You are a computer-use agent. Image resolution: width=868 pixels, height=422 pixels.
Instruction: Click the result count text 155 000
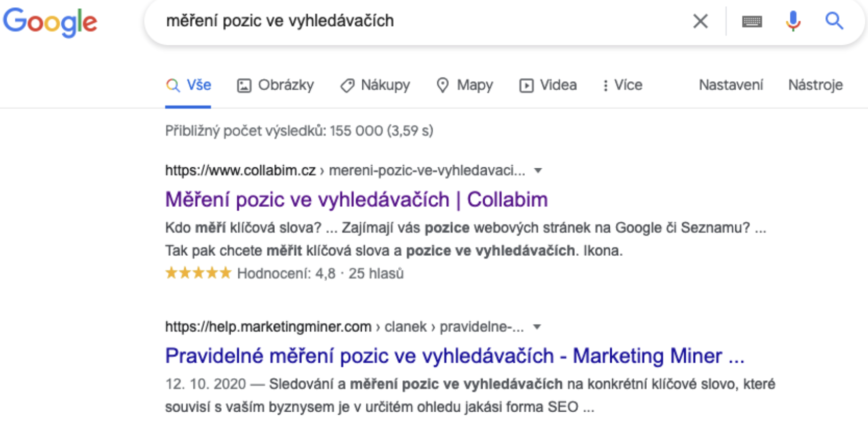pyautogui.click(x=356, y=131)
